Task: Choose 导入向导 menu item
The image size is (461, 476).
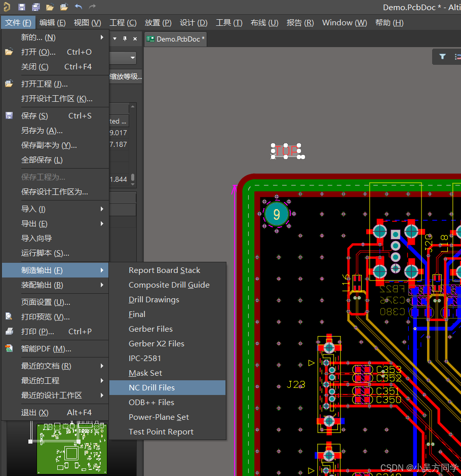Action: [x=55, y=239]
